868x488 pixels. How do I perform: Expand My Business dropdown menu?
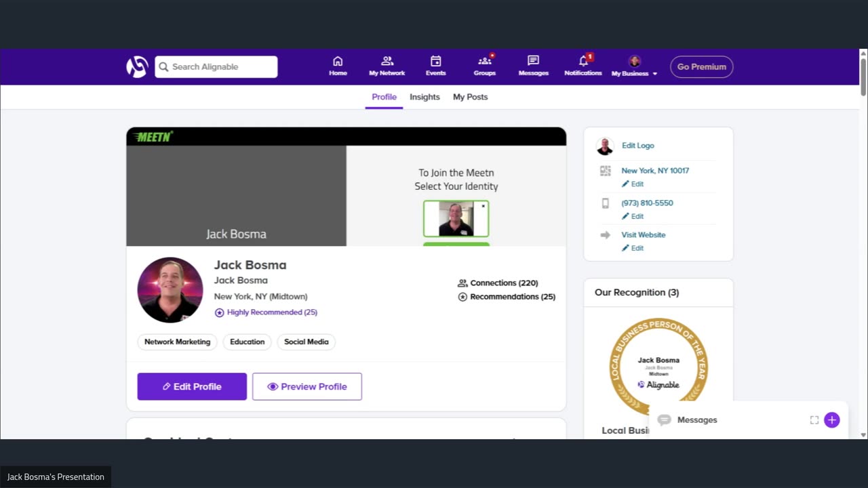(635, 66)
